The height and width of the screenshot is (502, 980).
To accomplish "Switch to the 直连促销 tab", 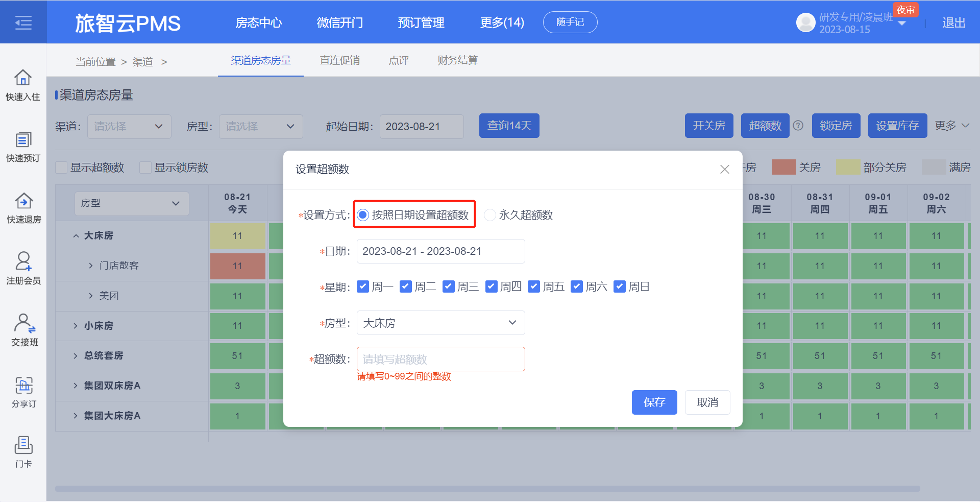I will 340,60.
